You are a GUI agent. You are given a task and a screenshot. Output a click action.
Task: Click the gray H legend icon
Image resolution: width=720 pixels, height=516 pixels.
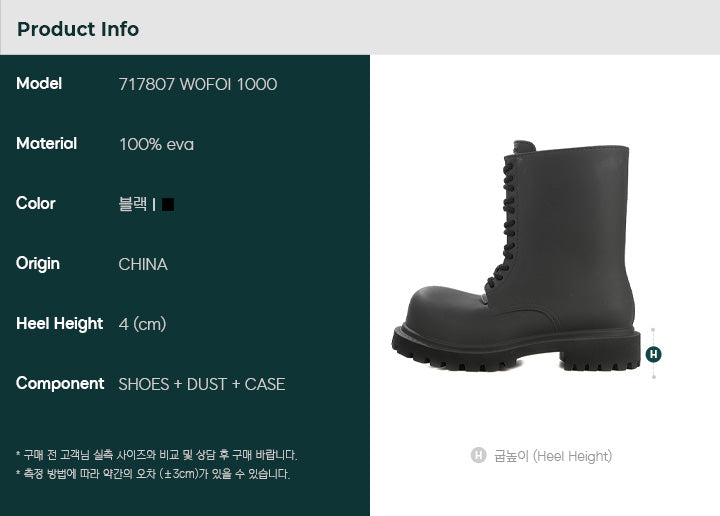click(478, 455)
